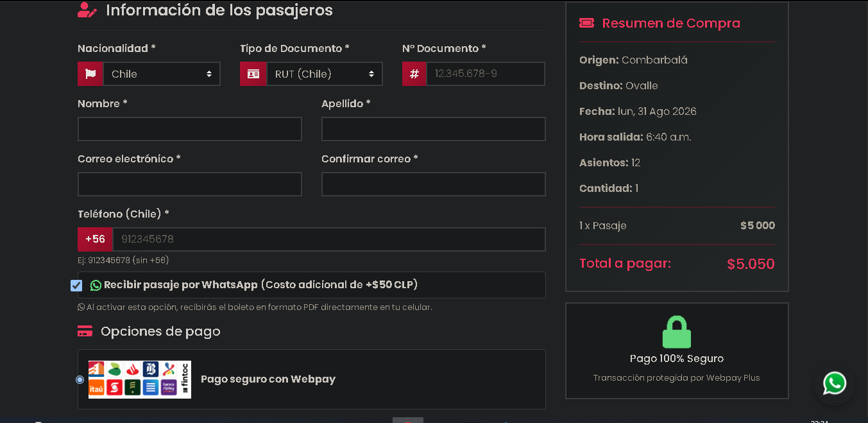868x423 pixels.
Task: Click the Total a pagar $5.050 amount
Action: click(x=751, y=264)
